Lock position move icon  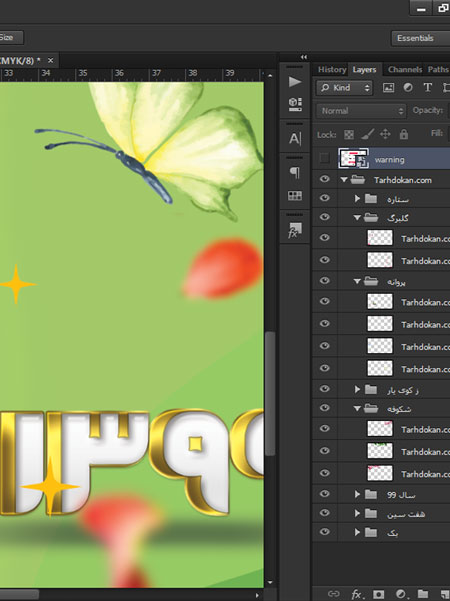click(x=385, y=134)
